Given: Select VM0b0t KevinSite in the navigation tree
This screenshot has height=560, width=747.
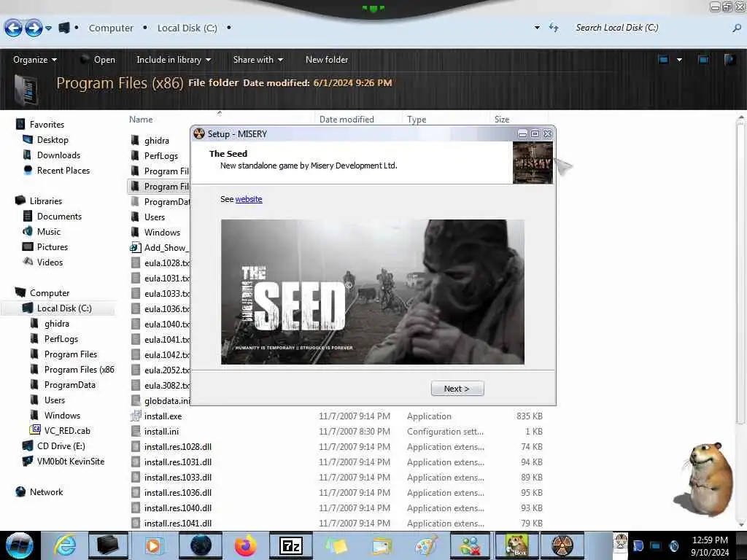Looking at the screenshot, I should coord(71,462).
